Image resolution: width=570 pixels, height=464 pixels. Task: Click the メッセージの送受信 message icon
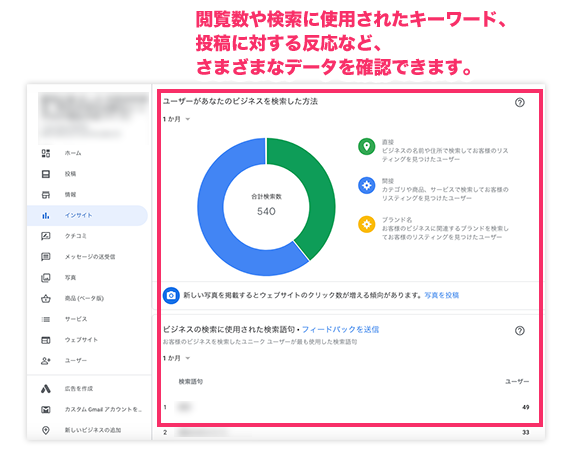click(x=46, y=257)
